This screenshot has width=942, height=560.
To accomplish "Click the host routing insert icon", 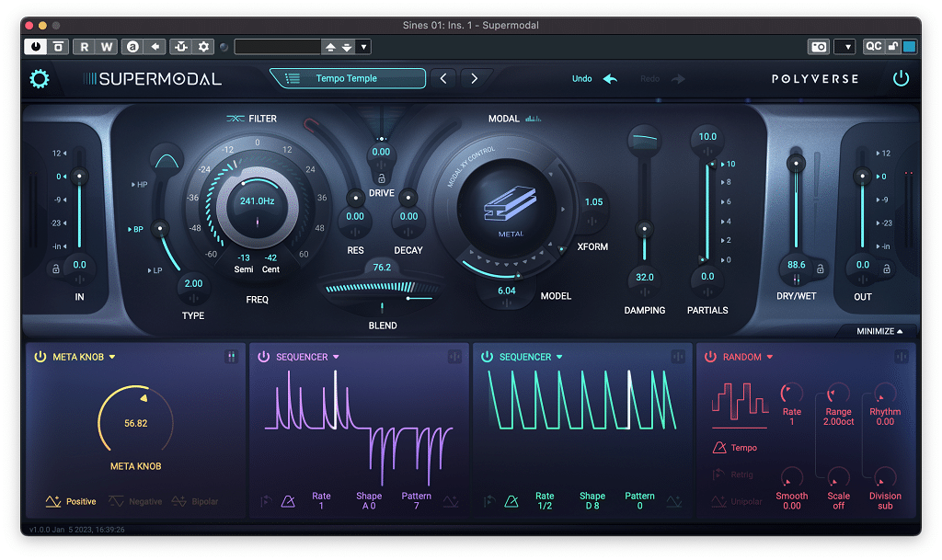I will coord(181,47).
